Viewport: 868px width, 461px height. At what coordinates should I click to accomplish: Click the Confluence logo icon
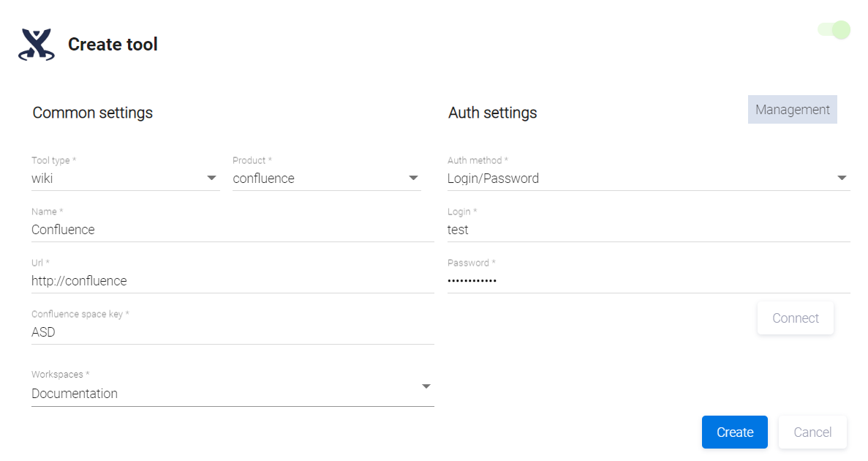click(x=37, y=45)
